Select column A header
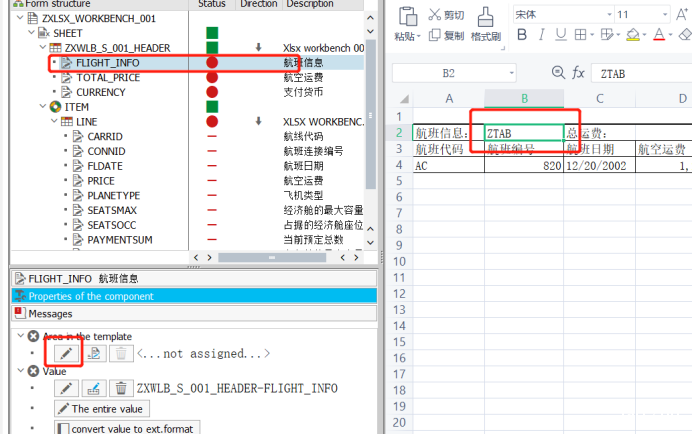The image size is (693, 434). (x=449, y=99)
